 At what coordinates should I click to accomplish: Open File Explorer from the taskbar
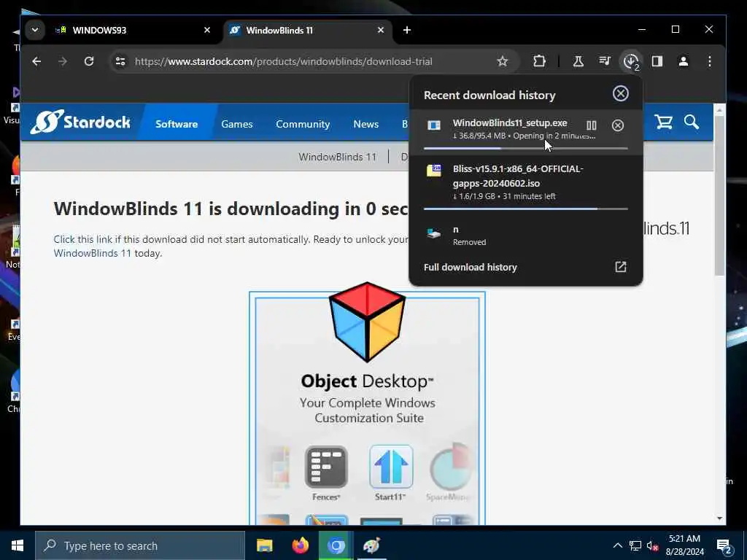point(264,545)
